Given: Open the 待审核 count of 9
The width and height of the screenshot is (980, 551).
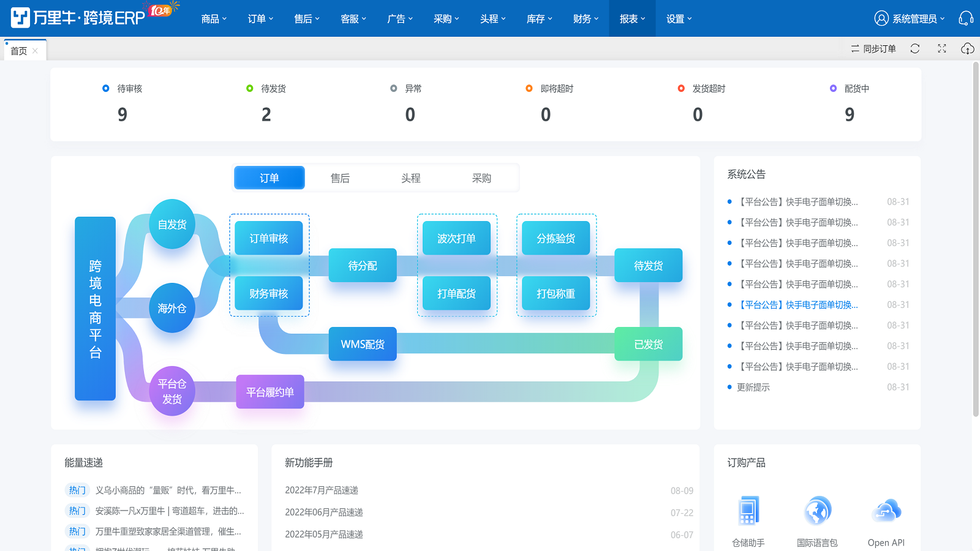Looking at the screenshot, I should click(x=123, y=114).
